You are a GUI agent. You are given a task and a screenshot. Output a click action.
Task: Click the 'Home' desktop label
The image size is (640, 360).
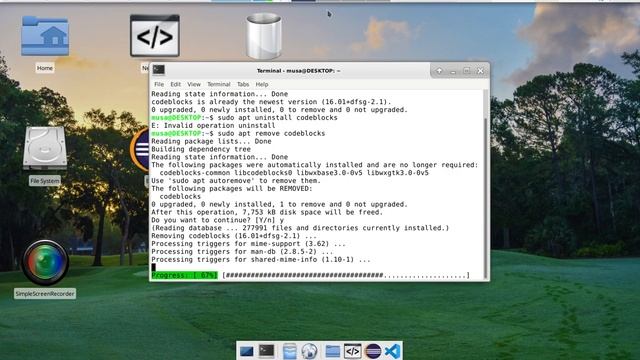(x=44, y=68)
